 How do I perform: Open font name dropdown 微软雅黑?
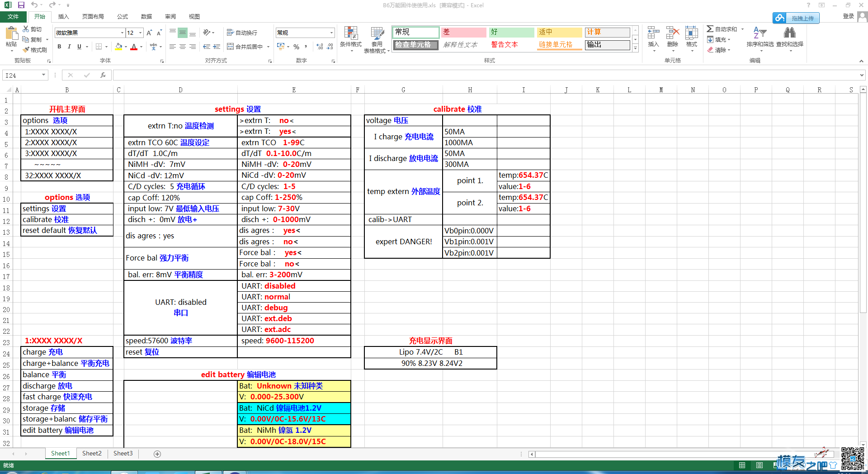122,33
